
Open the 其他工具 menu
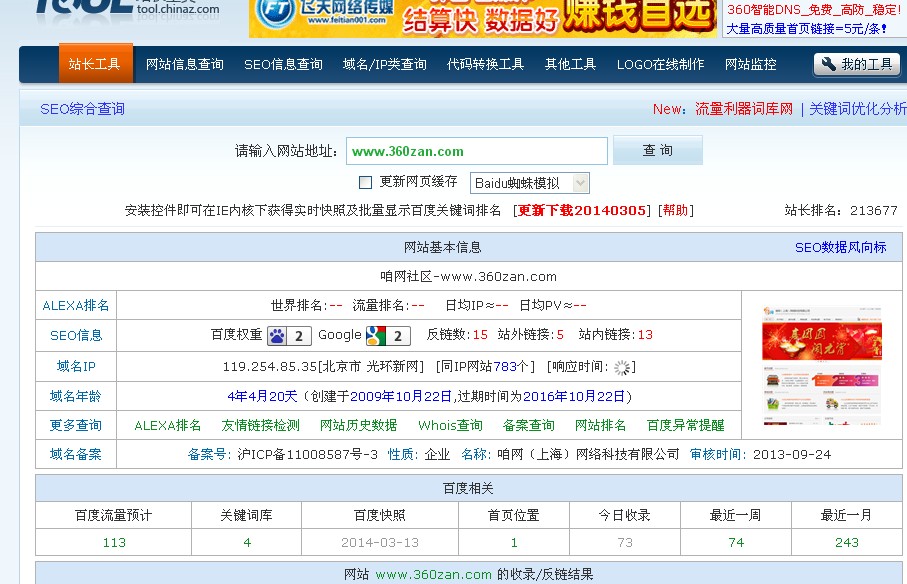[570, 64]
